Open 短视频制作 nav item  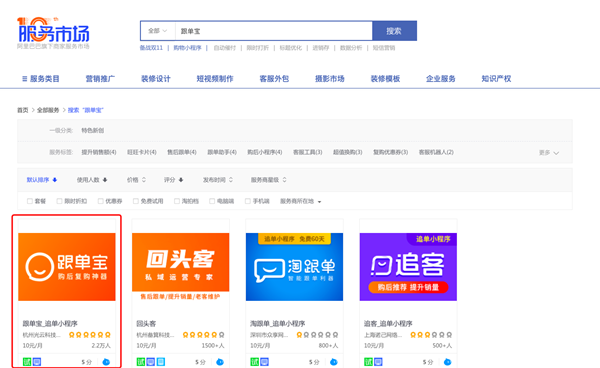[215, 79]
